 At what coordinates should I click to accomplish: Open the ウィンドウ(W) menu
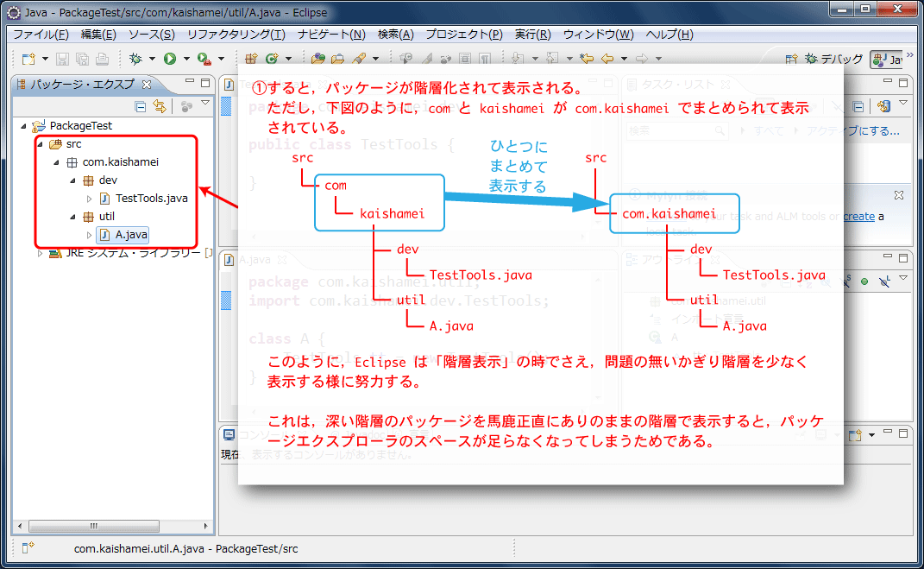(x=598, y=35)
